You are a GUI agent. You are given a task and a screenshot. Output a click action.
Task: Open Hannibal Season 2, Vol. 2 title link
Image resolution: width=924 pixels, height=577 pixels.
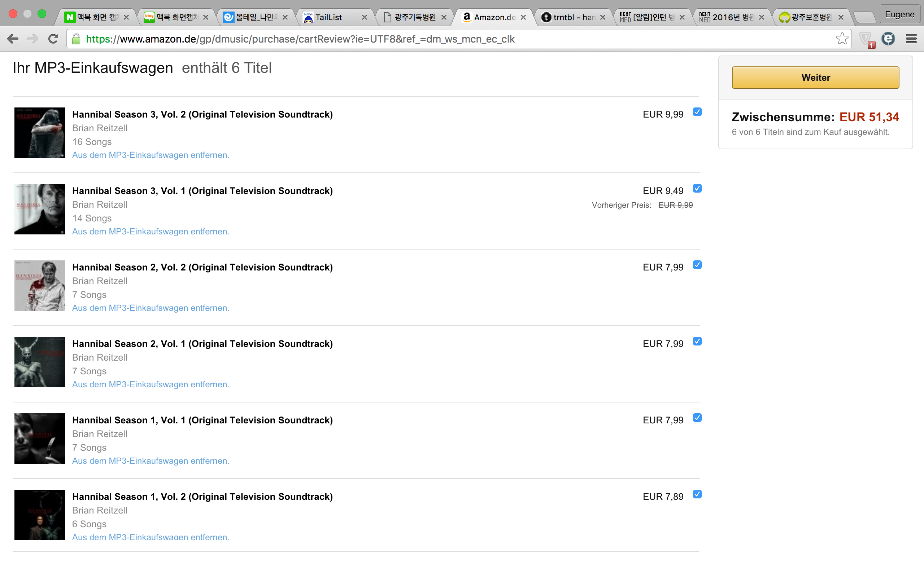tap(202, 267)
